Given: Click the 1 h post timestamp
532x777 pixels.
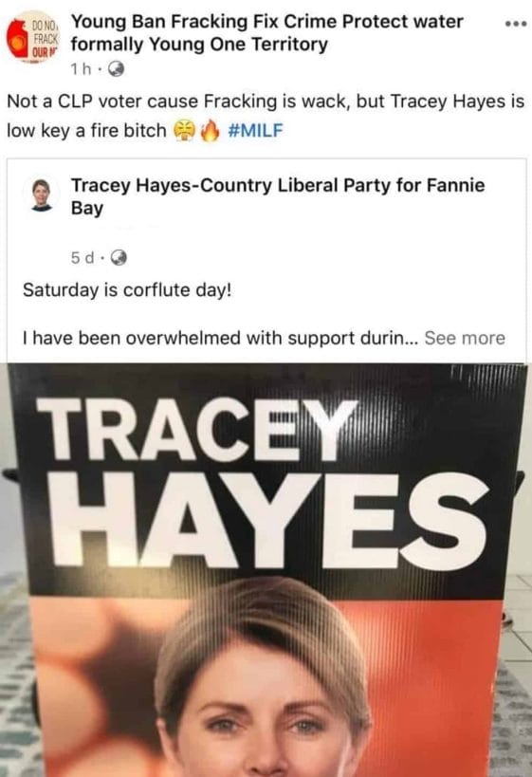Looking at the screenshot, I should pos(81,69).
